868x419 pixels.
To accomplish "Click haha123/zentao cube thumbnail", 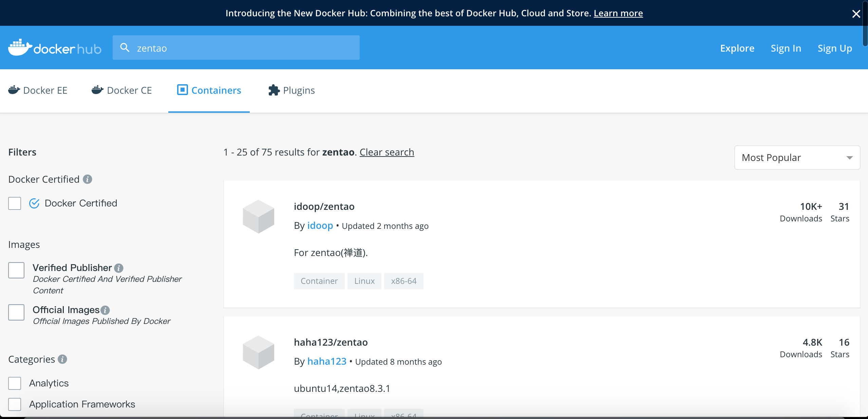I will click(259, 352).
